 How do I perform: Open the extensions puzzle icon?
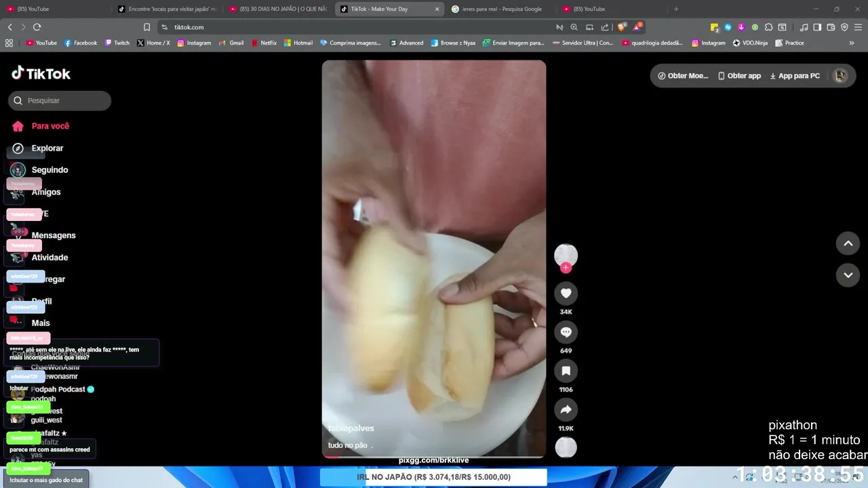click(x=768, y=27)
